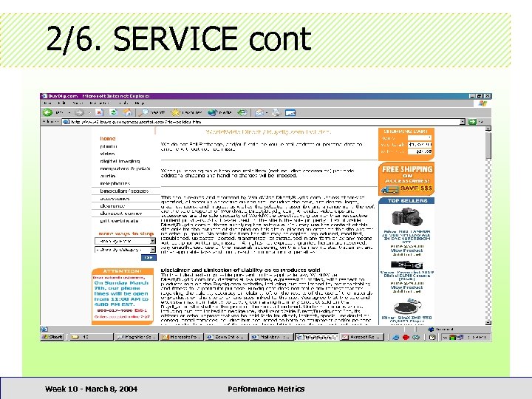Click the Internet Explorer quick launch icon
The width and height of the screenshot is (532, 399).
pyautogui.click(x=395, y=337)
